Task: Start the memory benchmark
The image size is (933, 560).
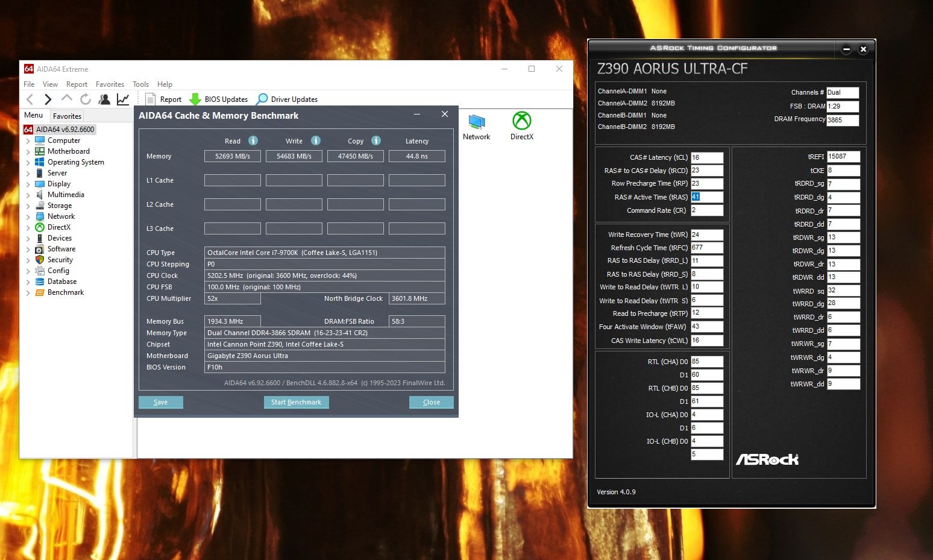Action: [x=296, y=402]
